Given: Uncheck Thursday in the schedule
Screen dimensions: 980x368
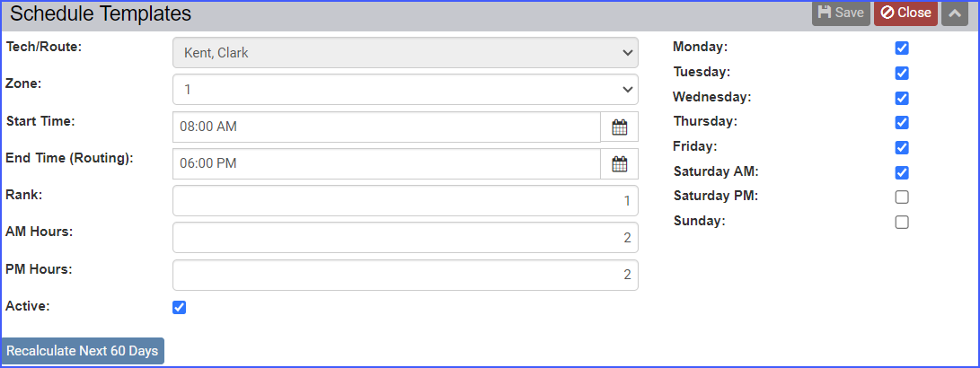Looking at the screenshot, I should click(x=901, y=122).
